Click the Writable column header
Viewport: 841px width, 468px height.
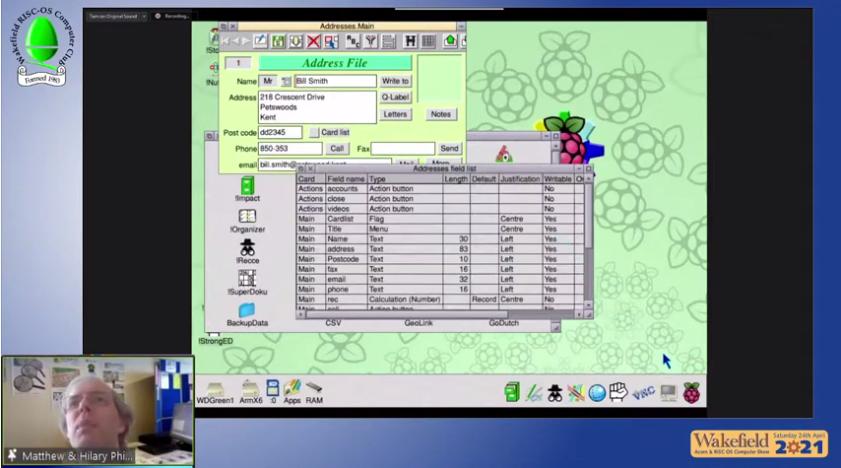(x=558, y=179)
